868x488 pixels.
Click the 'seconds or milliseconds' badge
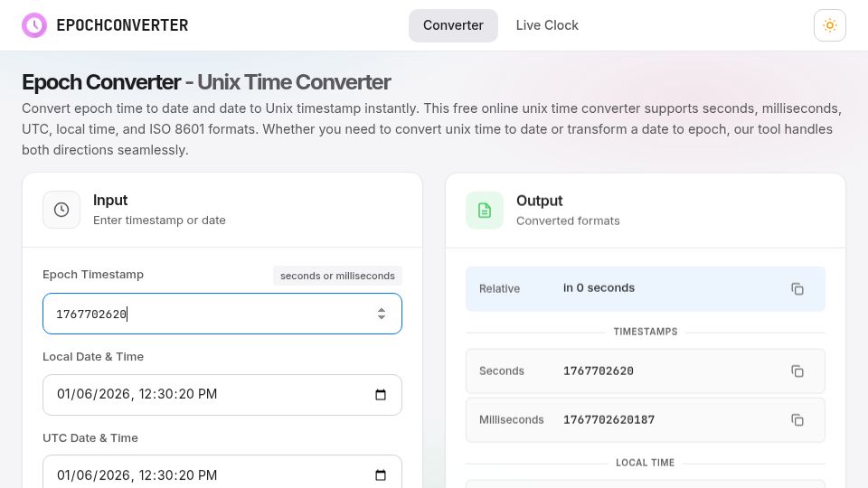click(337, 276)
